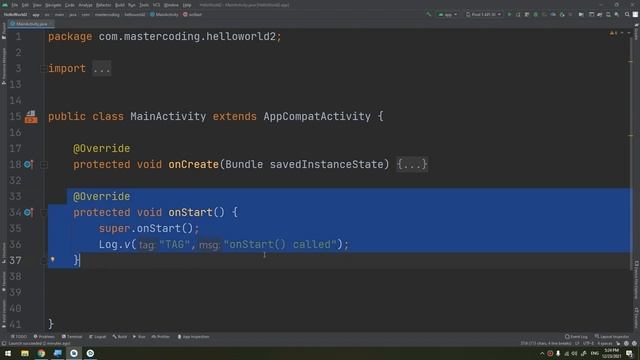Collapse the onStart method at line 34
Viewport: 640px width, 360px height.
click(44, 213)
